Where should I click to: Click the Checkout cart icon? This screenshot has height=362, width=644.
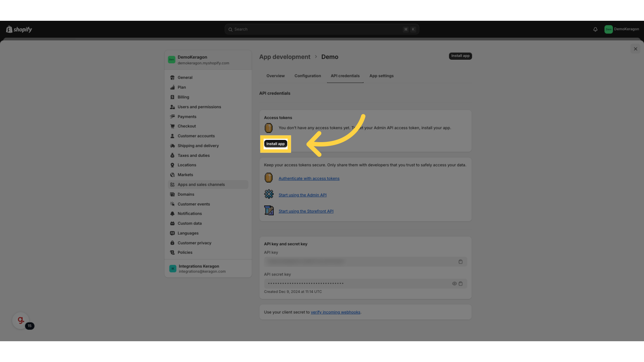[x=172, y=126]
